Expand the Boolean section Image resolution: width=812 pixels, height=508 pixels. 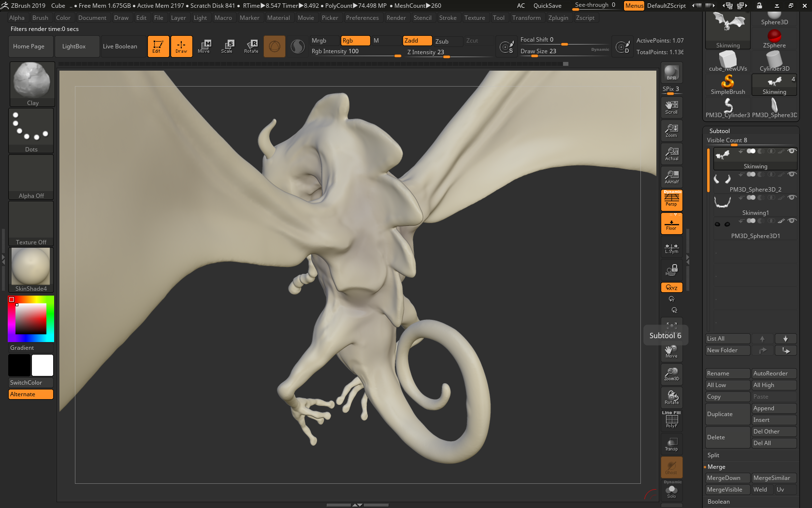(x=718, y=502)
